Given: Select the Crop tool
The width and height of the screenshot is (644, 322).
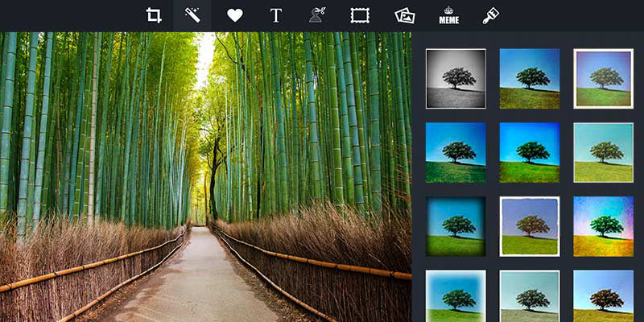Looking at the screenshot, I should point(154,15).
